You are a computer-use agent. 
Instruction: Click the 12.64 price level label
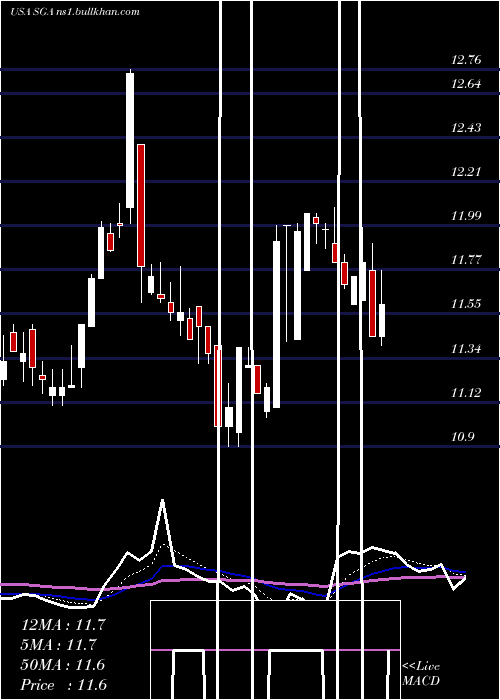click(x=466, y=83)
